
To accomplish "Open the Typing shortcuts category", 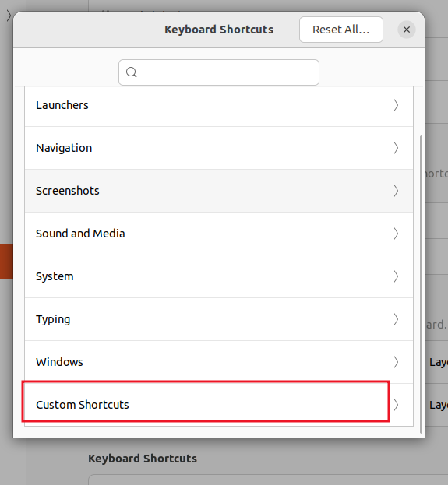I will pyautogui.click(x=219, y=319).
